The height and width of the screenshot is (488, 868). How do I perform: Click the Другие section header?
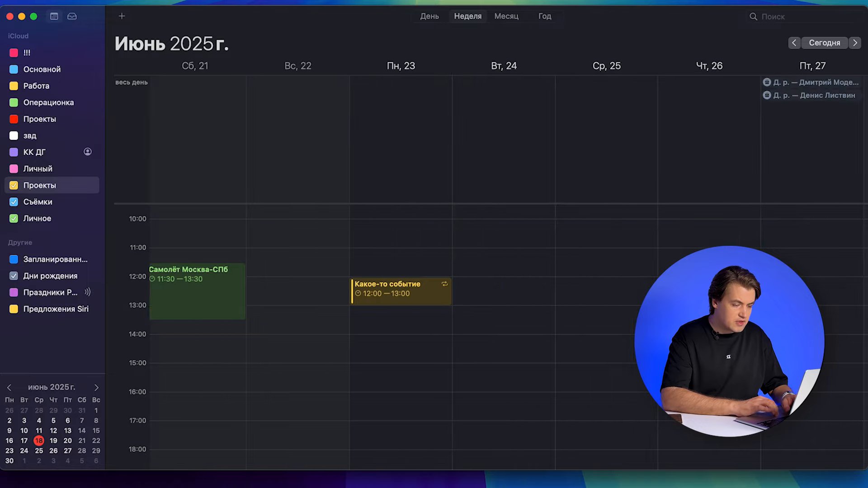click(20, 243)
